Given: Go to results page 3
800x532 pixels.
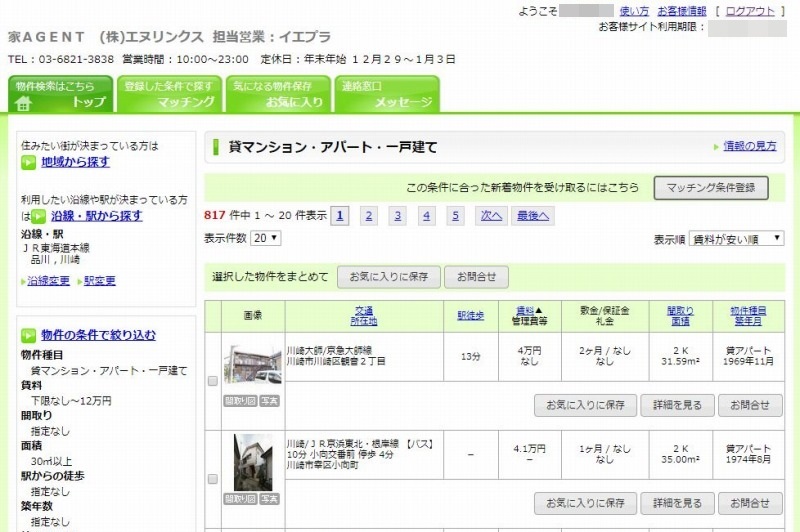Looking at the screenshot, I should pos(397,216).
